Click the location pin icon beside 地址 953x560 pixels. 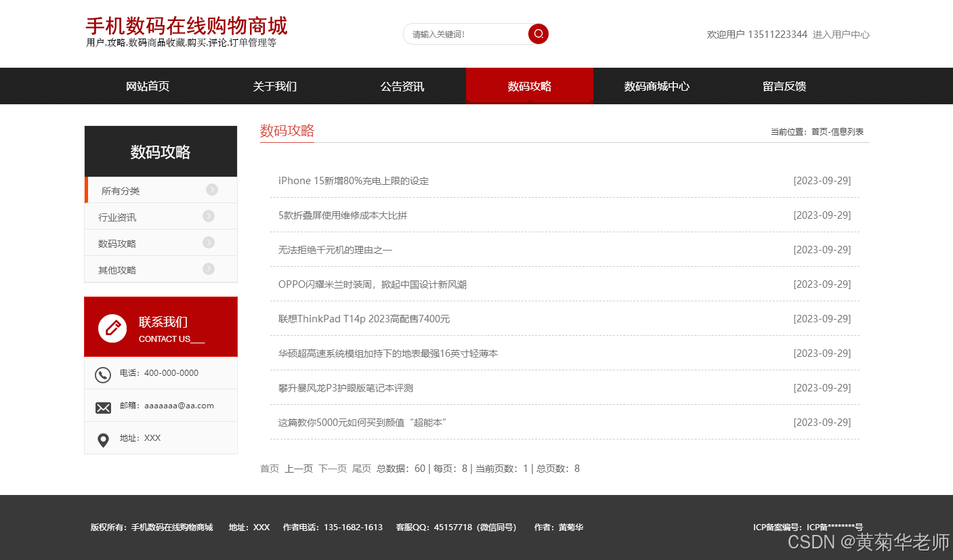coord(103,441)
